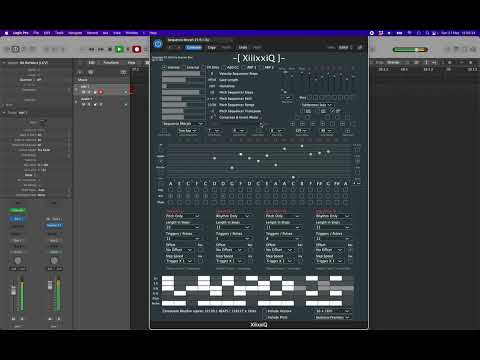Adjust second mixer channel volume fader
480x360 pixels.
pyautogui.click(x=50, y=286)
